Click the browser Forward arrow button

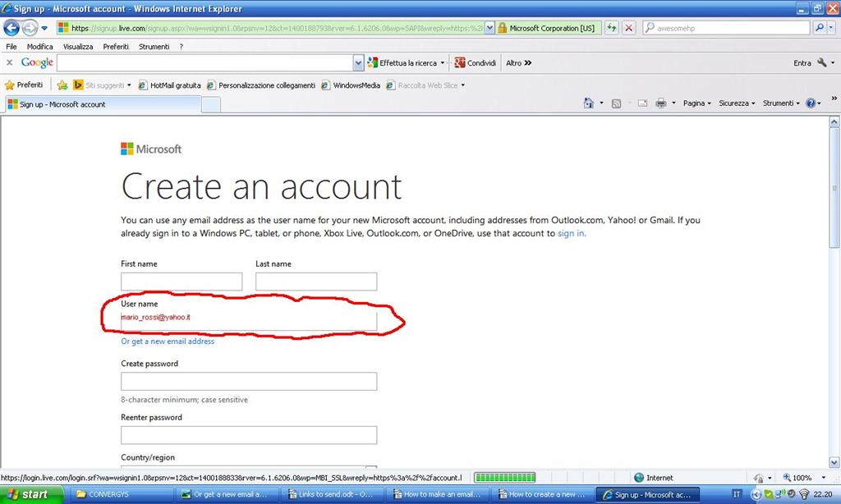point(30,28)
